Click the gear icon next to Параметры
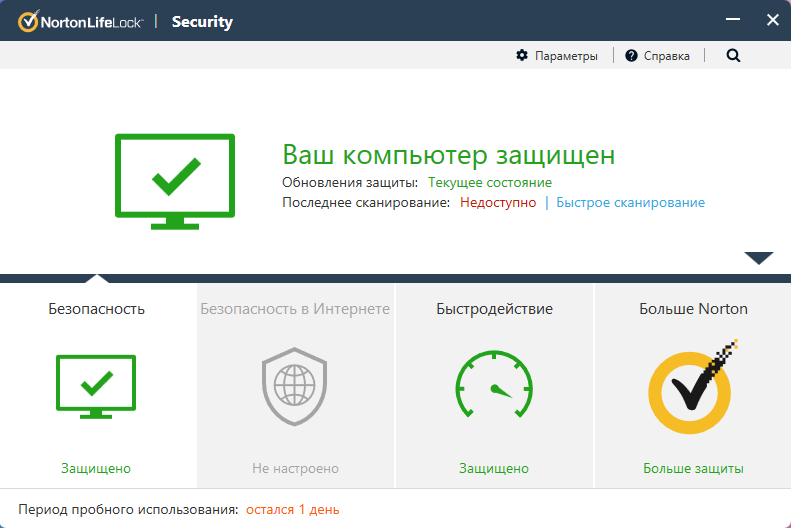791x528 pixels. pyautogui.click(x=522, y=56)
